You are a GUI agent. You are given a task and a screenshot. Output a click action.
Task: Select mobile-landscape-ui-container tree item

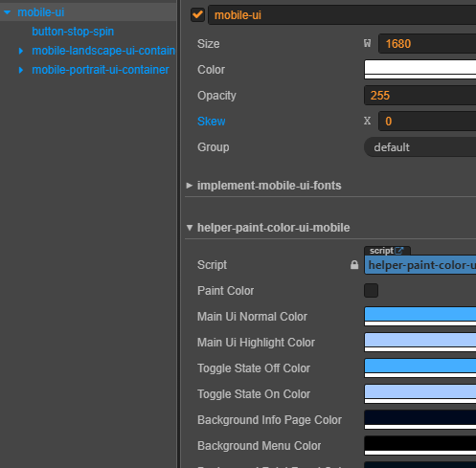103,51
